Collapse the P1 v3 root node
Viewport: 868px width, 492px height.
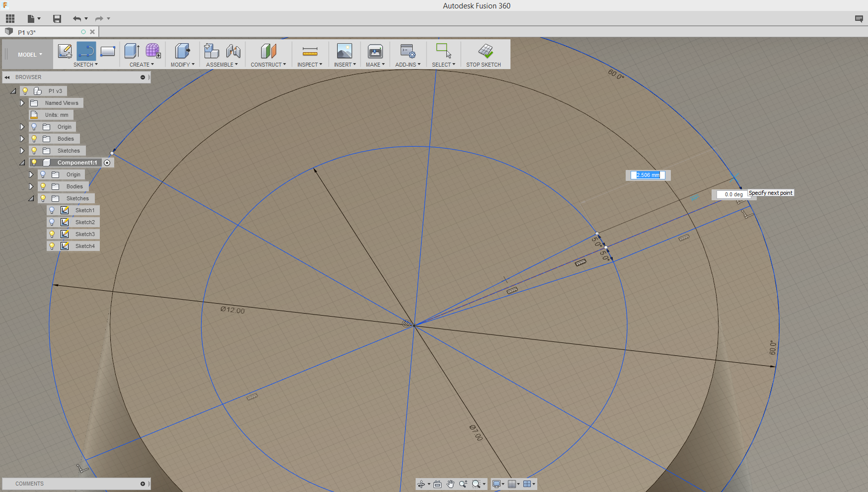tap(13, 91)
